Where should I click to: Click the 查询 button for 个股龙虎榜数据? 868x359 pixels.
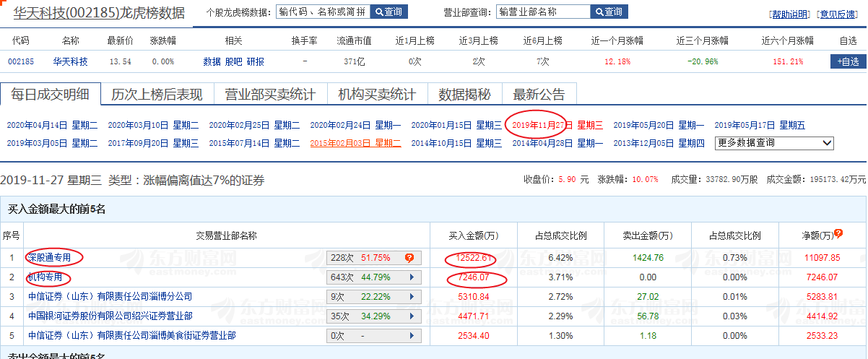tap(389, 12)
